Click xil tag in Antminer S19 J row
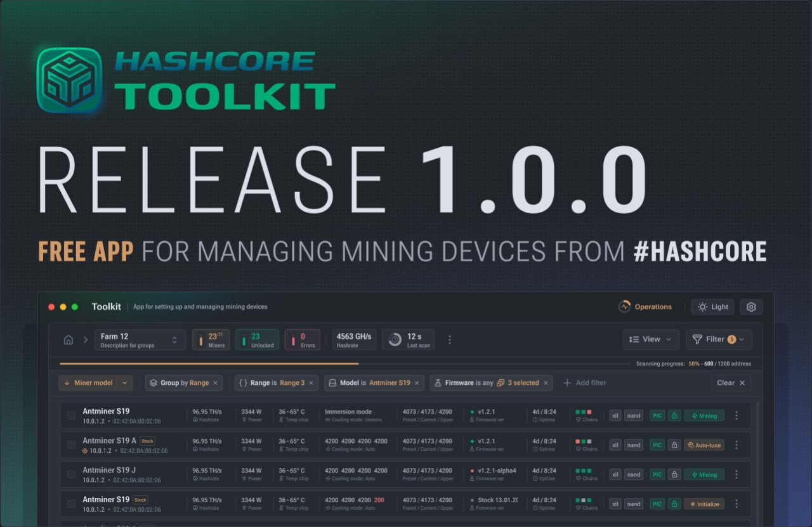812x527 pixels. (615, 474)
